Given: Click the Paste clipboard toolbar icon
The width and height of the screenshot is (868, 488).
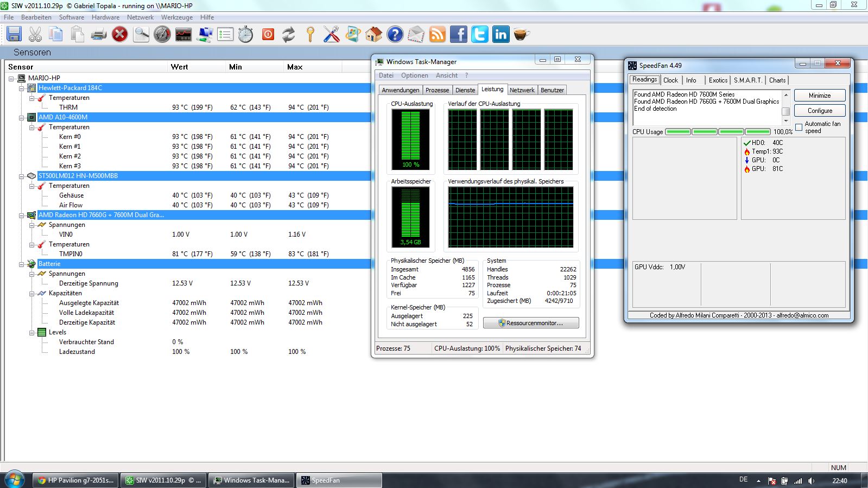Looking at the screenshot, I should click(x=77, y=34).
